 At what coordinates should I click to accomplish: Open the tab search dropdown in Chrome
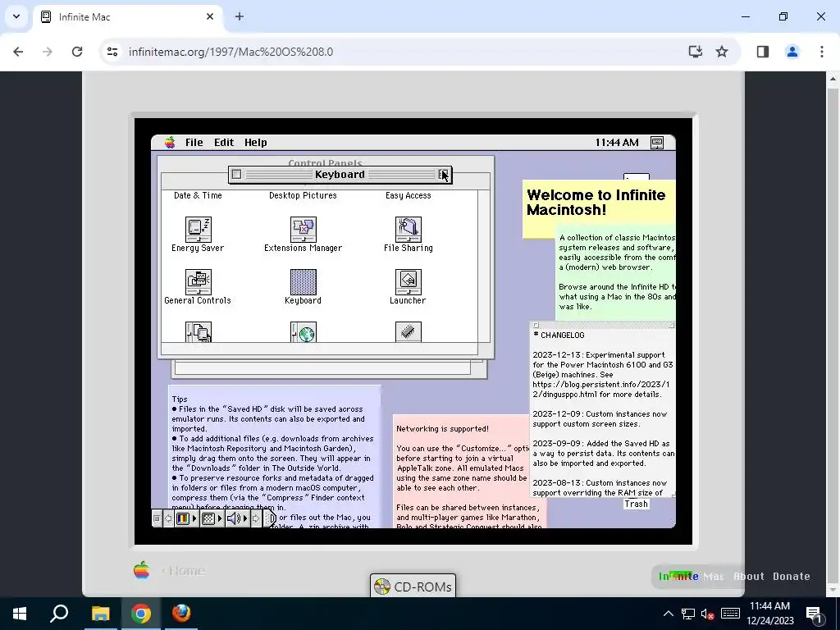point(16,16)
